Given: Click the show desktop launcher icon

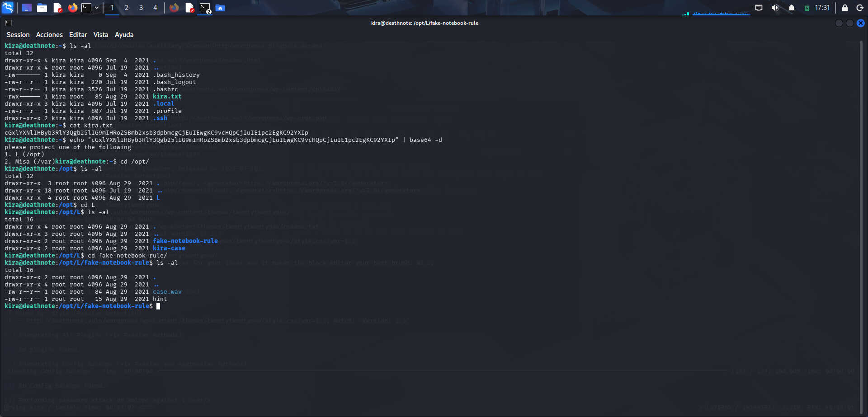Looking at the screenshot, I should [x=27, y=8].
